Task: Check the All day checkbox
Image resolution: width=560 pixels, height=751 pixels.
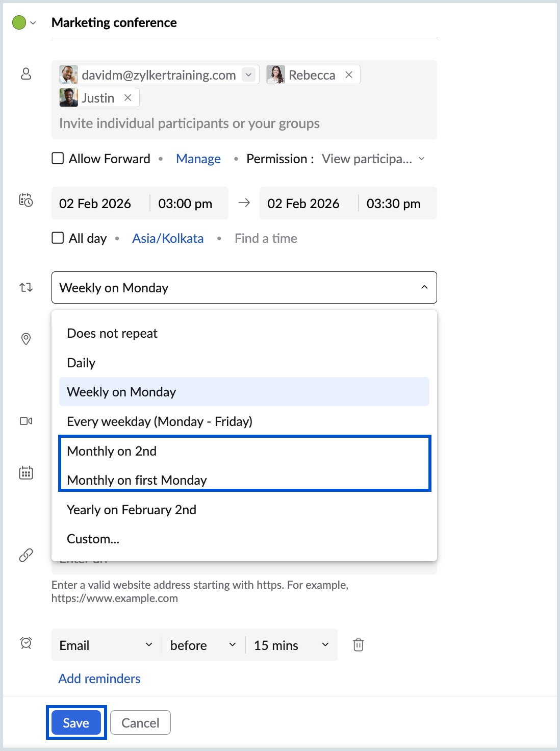Action: [58, 238]
